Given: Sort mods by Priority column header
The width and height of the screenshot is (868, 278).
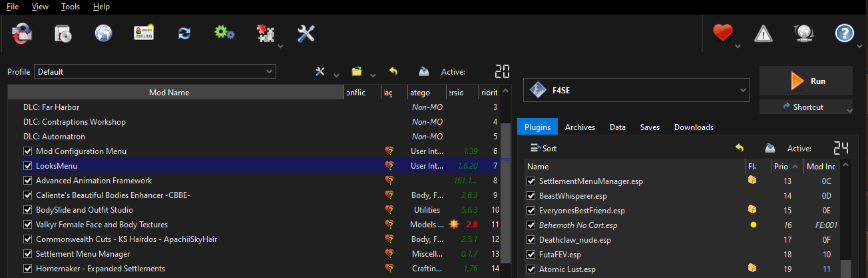Looking at the screenshot, I should (489, 93).
